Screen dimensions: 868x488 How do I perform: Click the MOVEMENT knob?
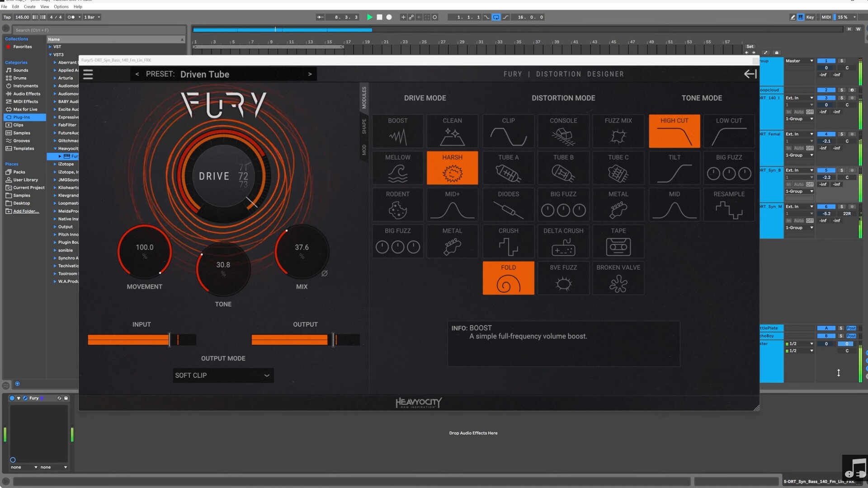point(145,252)
